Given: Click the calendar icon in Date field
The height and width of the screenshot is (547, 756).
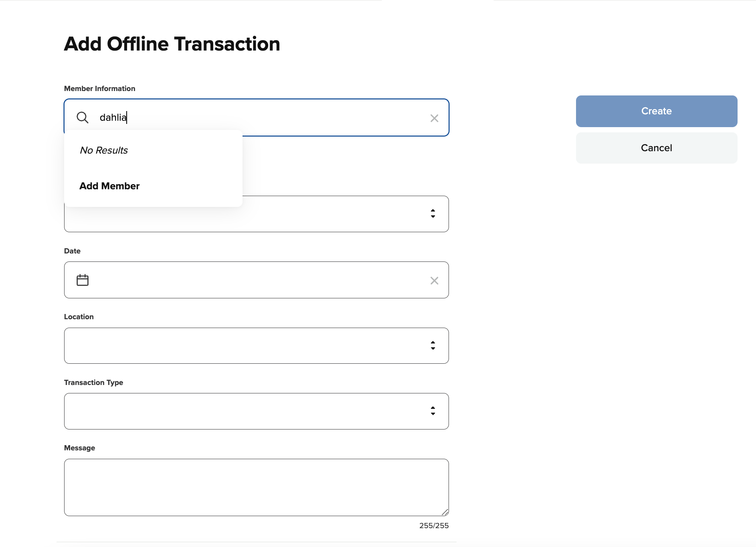Looking at the screenshot, I should point(83,280).
